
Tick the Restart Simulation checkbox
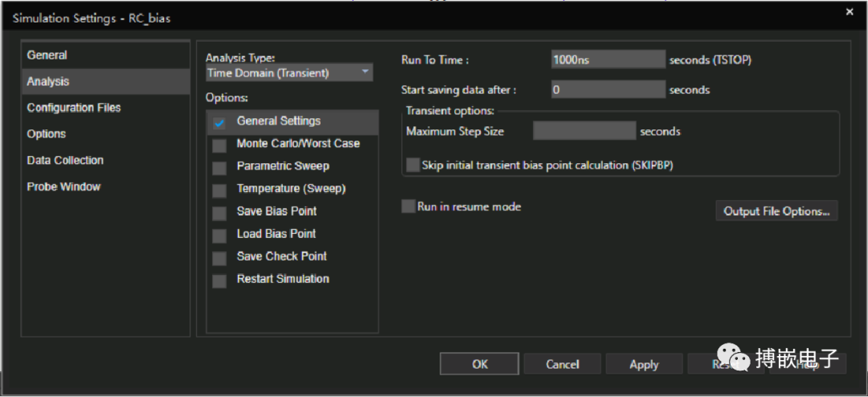pos(219,281)
